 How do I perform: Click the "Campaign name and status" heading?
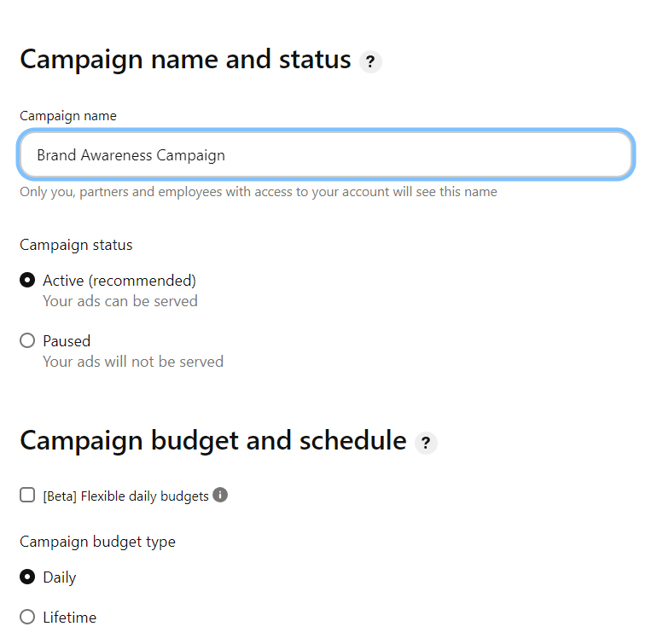pos(185,60)
